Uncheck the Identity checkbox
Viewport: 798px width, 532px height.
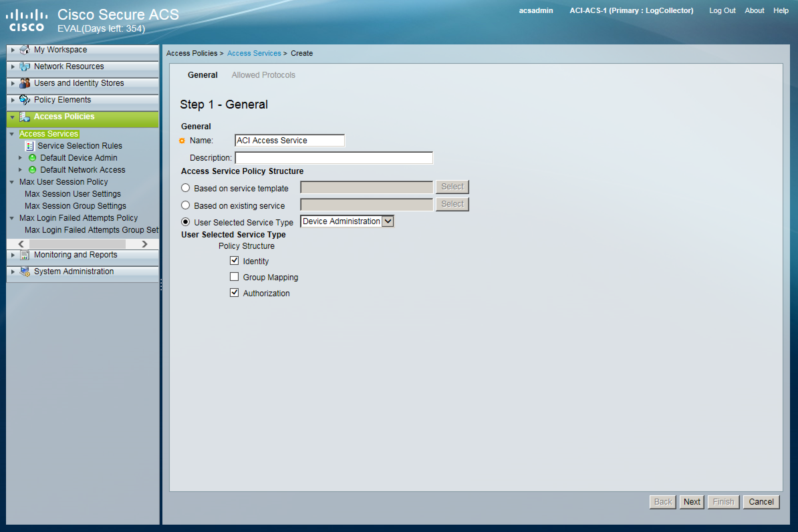coord(234,261)
